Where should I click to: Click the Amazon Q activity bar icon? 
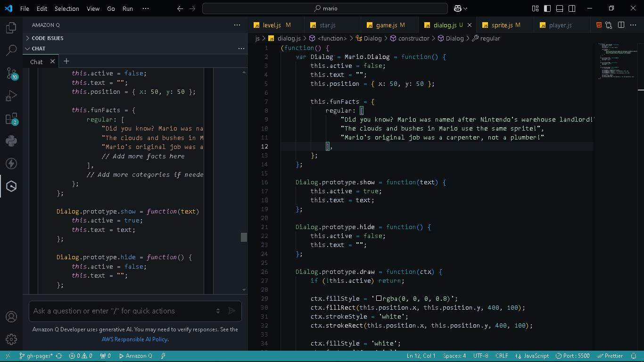[x=11, y=186]
